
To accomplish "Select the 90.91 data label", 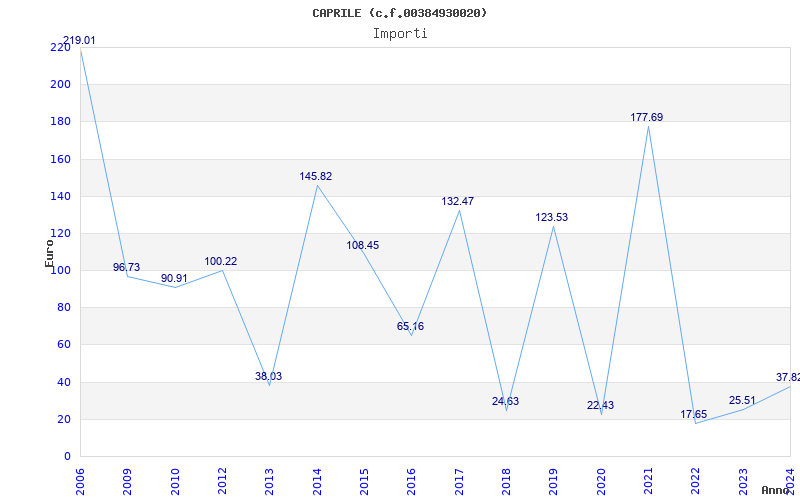I will pyautogui.click(x=174, y=279).
